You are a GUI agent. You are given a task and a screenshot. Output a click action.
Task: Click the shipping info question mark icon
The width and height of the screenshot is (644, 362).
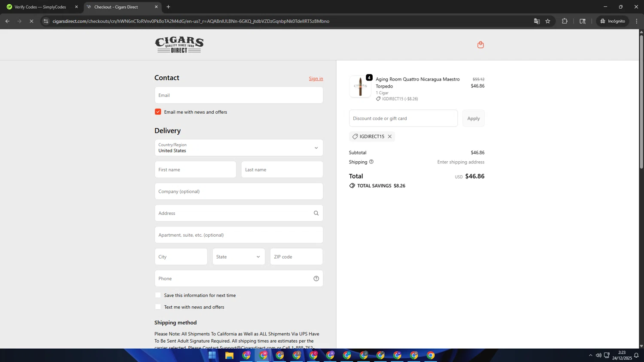(x=371, y=162)
